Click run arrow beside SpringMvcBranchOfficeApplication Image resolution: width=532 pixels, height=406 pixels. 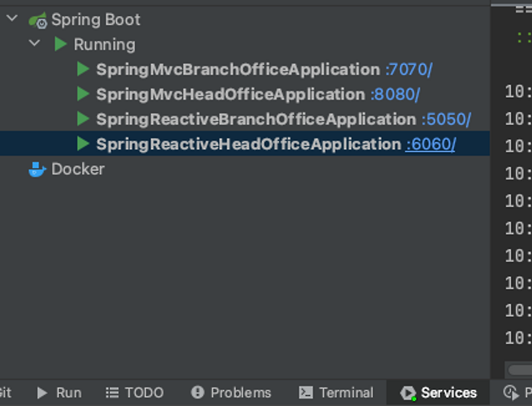click(x=81, y=69)
